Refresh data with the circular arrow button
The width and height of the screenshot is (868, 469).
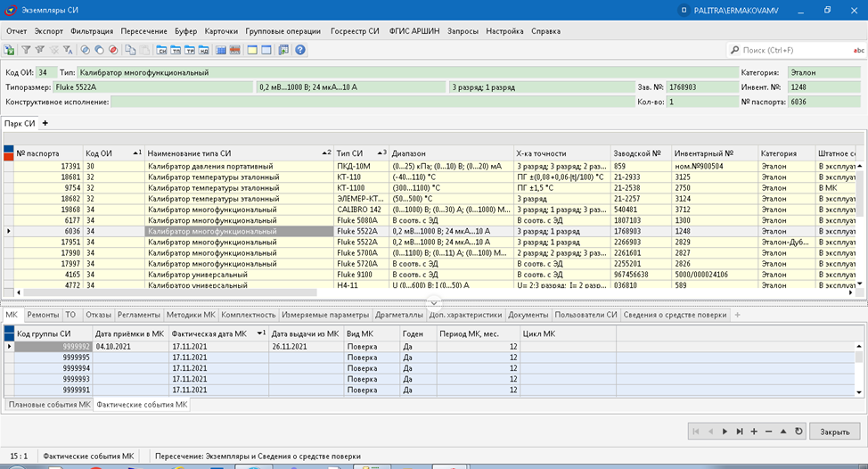point(798,432)
